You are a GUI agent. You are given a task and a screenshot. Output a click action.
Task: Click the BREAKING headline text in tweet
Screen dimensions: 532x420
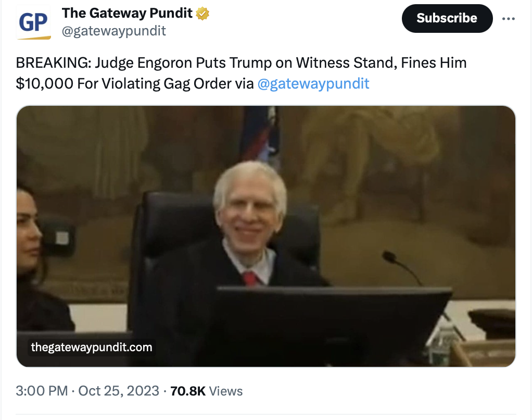[53, 63]
